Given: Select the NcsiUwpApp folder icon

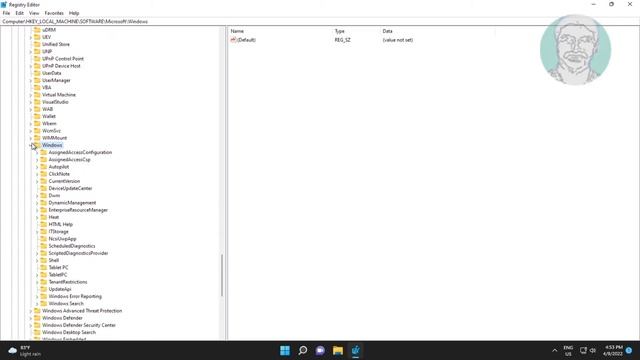Looking at the screenshot, I should [x=44, y=238].
